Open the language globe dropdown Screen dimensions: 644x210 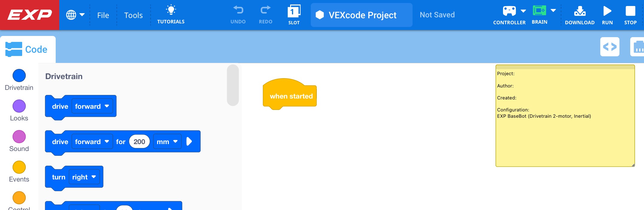tap(75, 14)
